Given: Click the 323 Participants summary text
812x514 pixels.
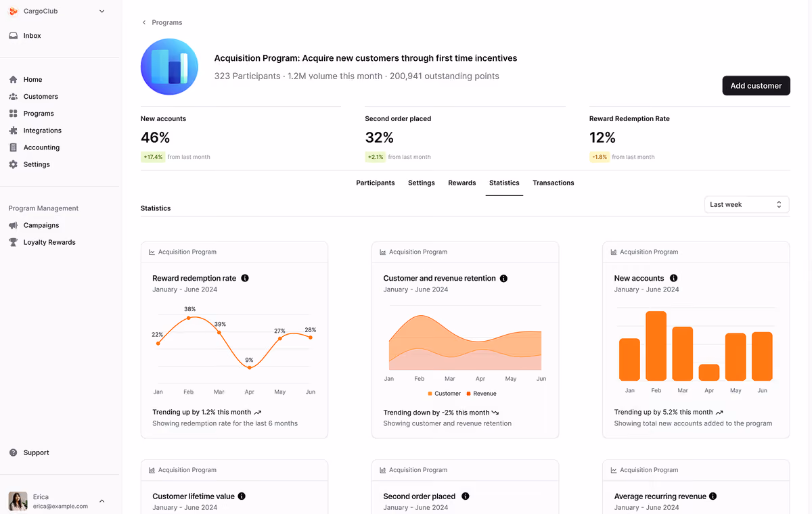Looking at the screenshot, I should [247, 76].
